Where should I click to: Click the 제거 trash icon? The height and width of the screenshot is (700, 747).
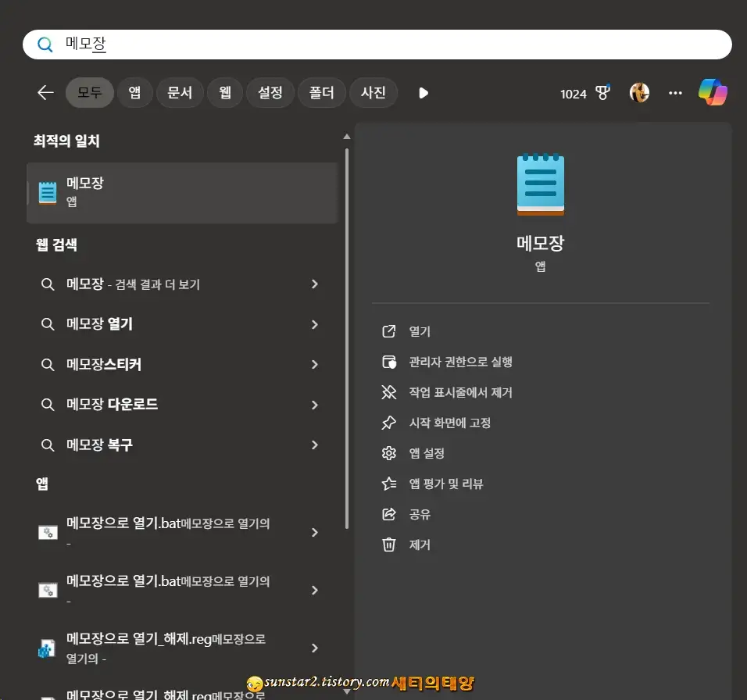tap(388, 545)
